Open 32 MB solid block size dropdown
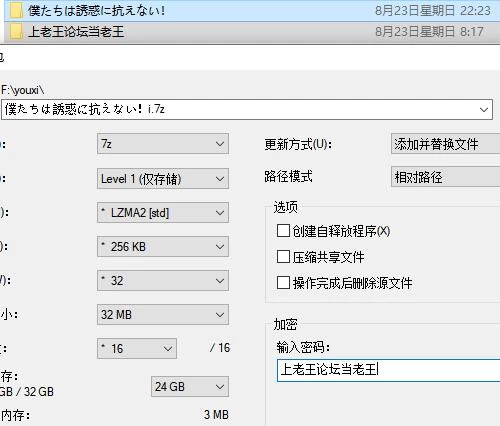The image size is (500, 426). click(163, 314)
